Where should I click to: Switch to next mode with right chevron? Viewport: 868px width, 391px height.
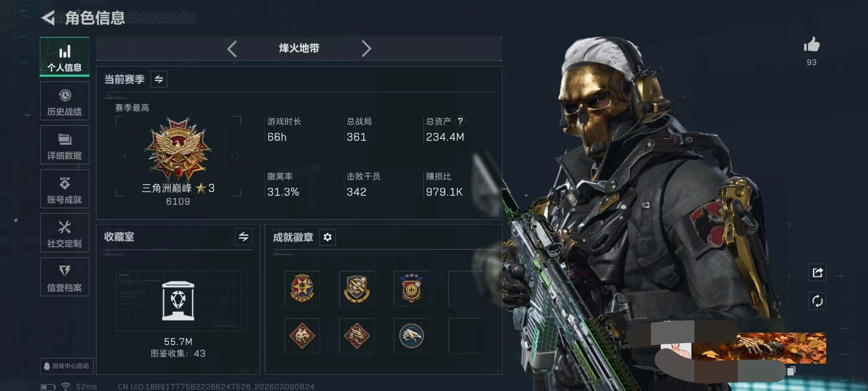(x=366, y=49)
